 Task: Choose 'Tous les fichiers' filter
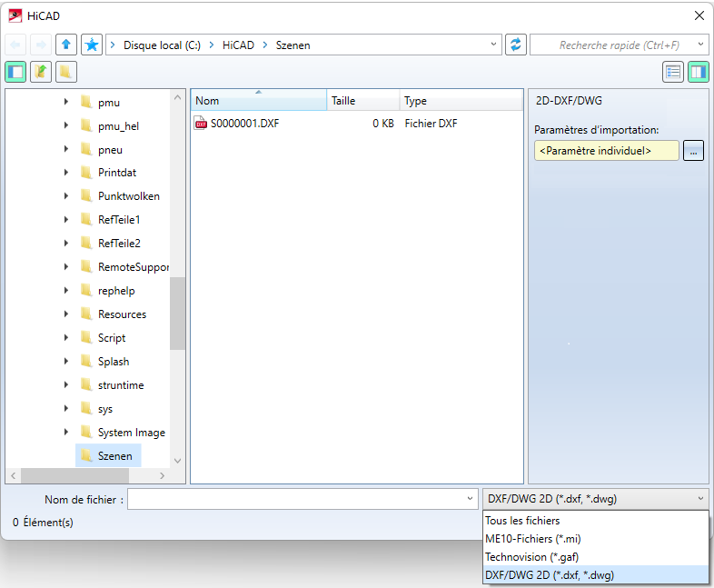click(596, 521)
